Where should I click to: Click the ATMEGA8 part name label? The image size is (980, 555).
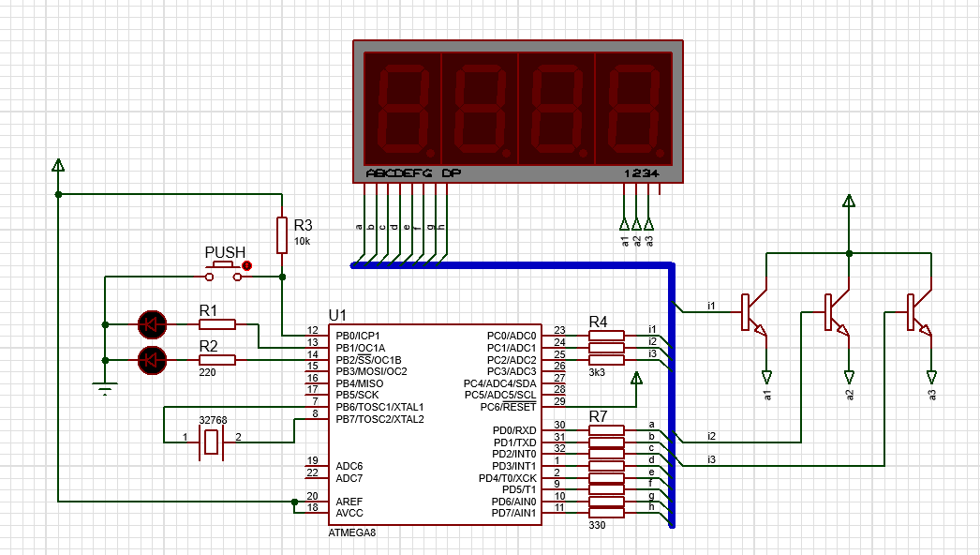pyautogui.click(x=352, y=533)
